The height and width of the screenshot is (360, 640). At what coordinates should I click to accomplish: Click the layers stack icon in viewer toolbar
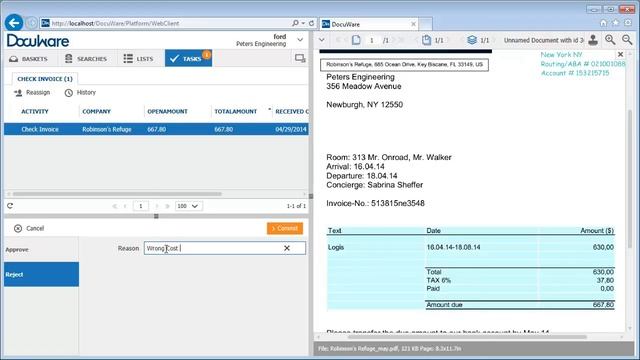[x=472, y=40]
